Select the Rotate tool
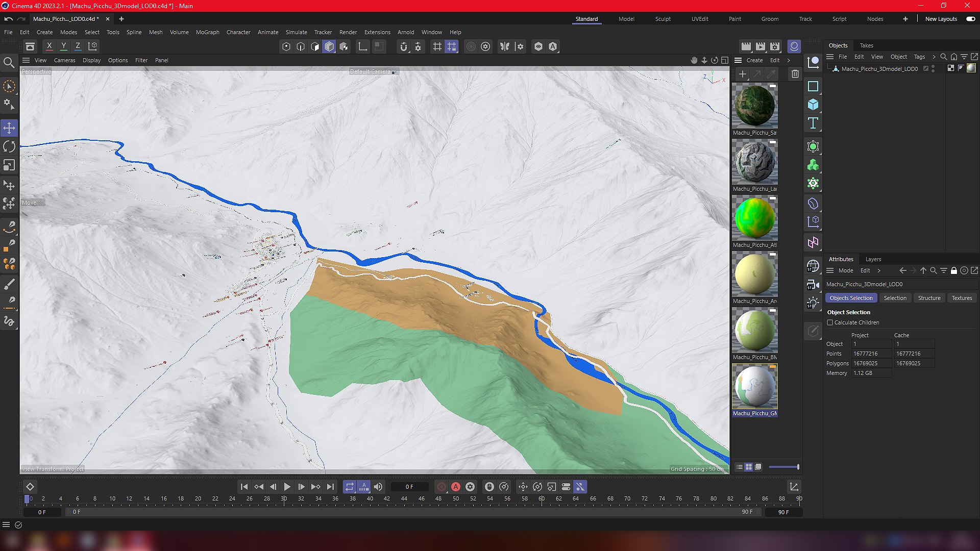 [9, 147]
